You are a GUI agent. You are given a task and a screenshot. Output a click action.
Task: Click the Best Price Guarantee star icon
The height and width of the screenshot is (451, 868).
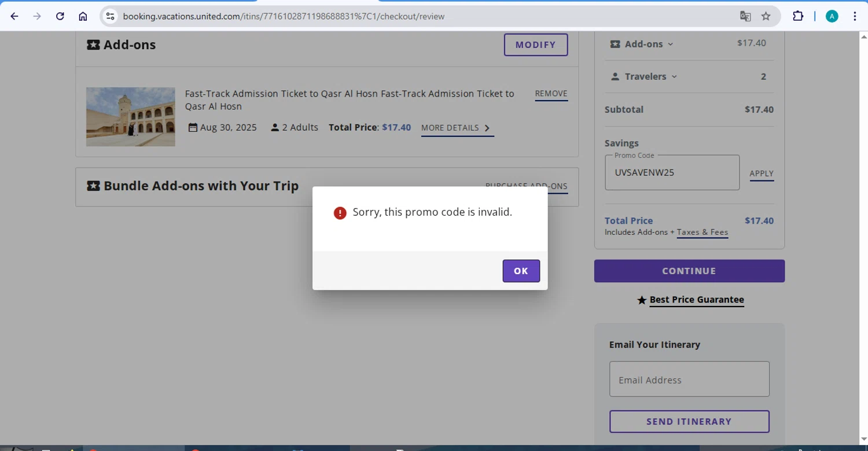642,300
